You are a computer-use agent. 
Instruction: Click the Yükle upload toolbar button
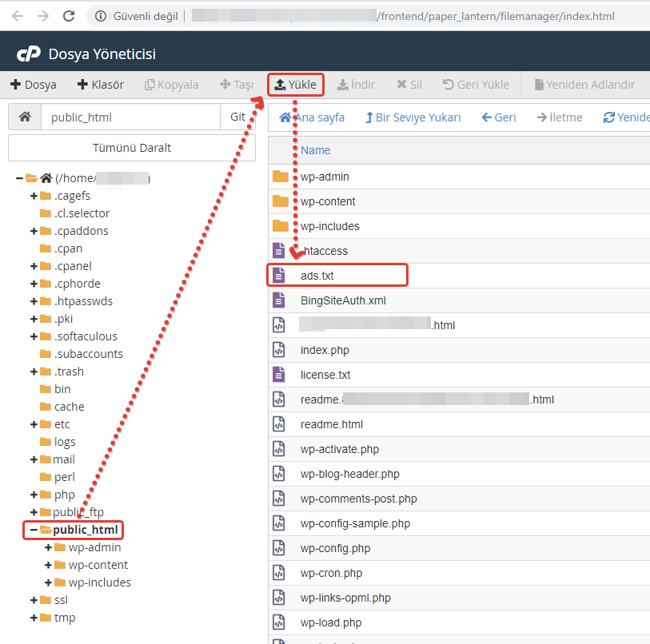[x=295, y=85]
